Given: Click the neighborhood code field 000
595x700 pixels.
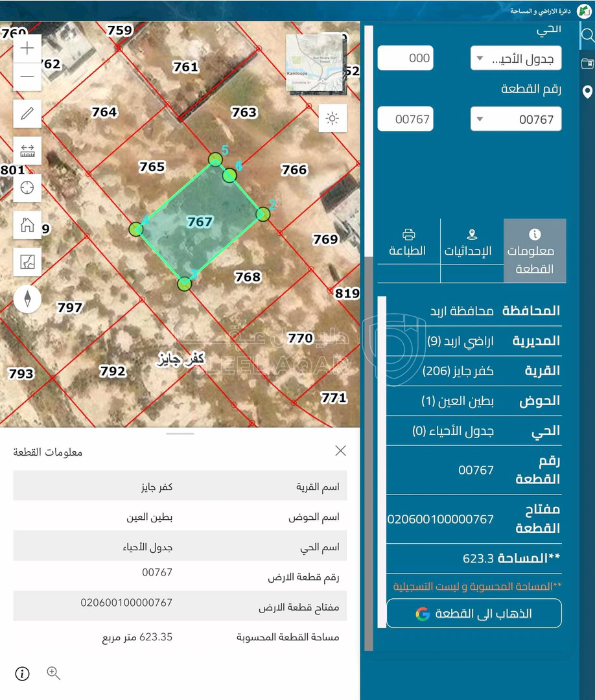Looking at the screenshot, I should click(405, 58).
